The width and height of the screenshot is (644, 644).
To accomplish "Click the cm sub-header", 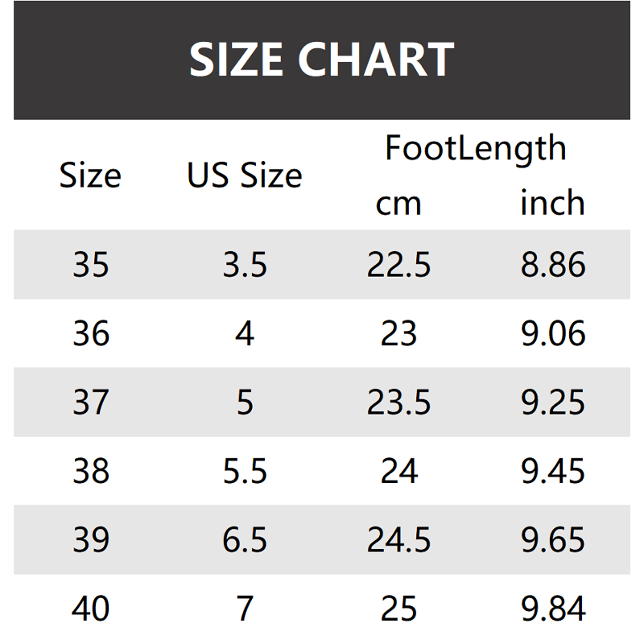I will 398,203.
